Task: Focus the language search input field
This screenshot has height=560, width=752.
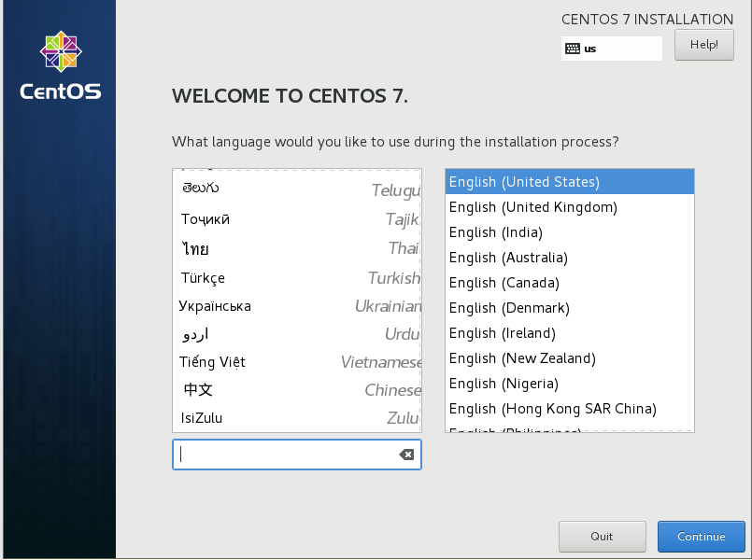Action: [x=297, y=455]
